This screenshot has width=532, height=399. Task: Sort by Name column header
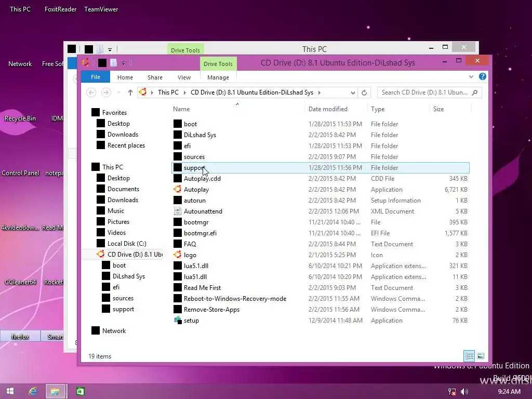point(181,109)
